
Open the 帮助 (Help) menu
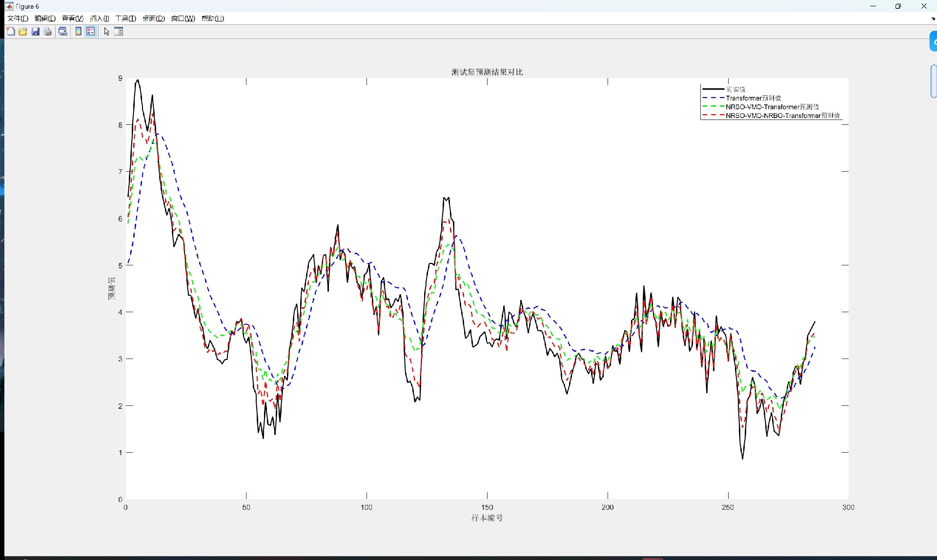pyautogui.click(x=213, y=19)
